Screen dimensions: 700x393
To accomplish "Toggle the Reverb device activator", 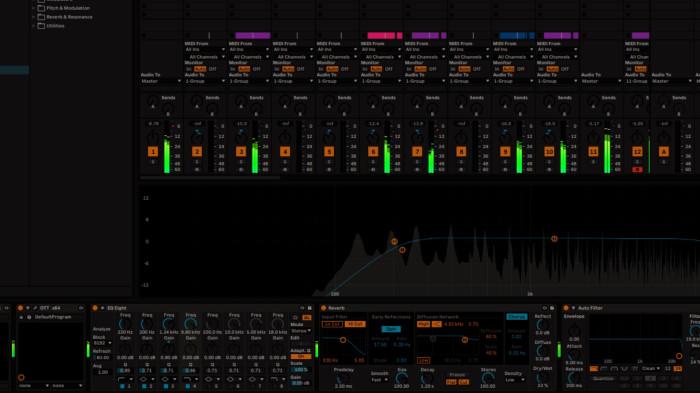I will point(323,308).
